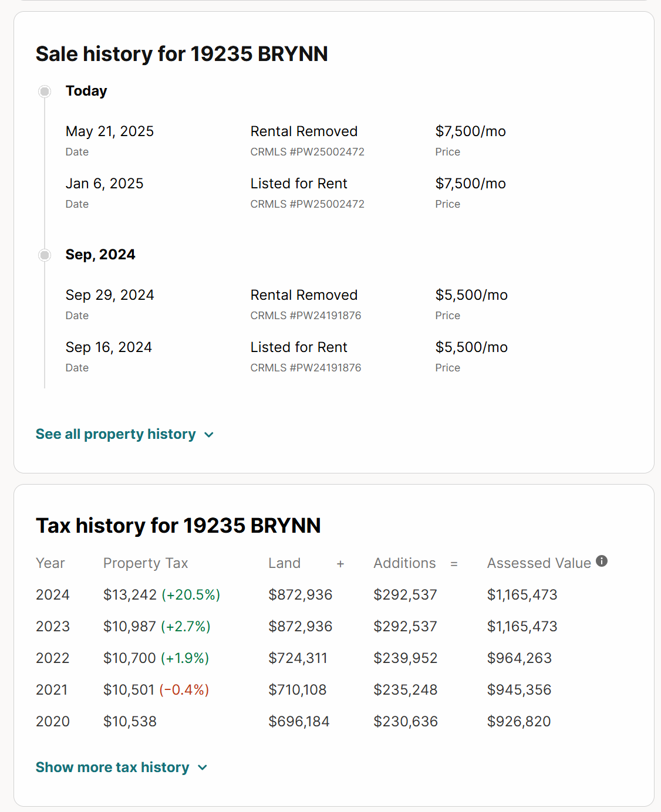This screenshot has height=812, width=661.
Task: Expand the Show more tax history chevron
Action: click(x=203, y=768)
